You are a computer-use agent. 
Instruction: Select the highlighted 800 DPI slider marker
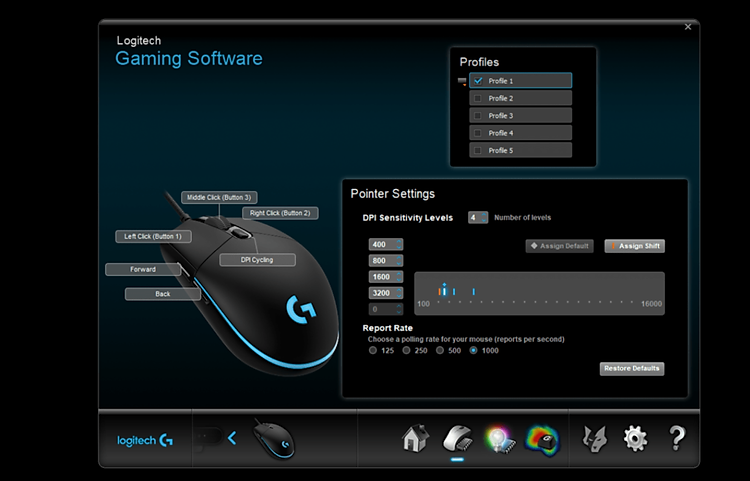(x=444, y=289)
